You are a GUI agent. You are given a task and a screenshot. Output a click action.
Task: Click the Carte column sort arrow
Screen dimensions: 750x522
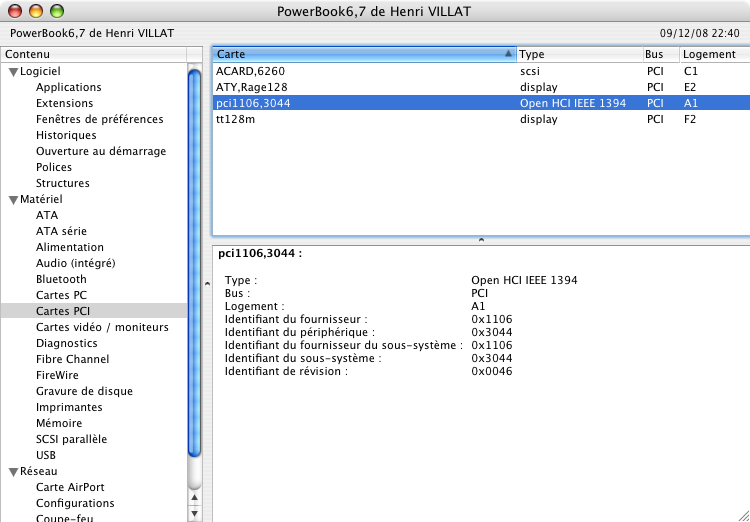(x=508, y=54)
